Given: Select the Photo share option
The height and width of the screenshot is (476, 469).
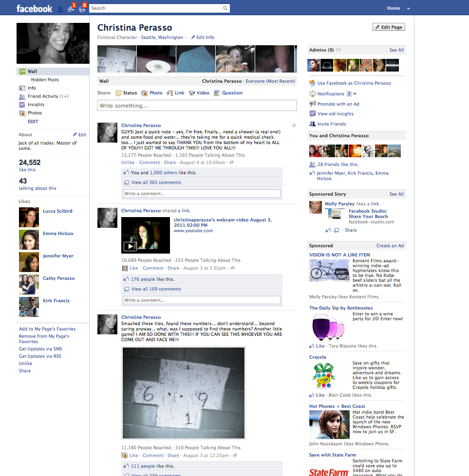Looking at the screenshot, I should (152, 93).
